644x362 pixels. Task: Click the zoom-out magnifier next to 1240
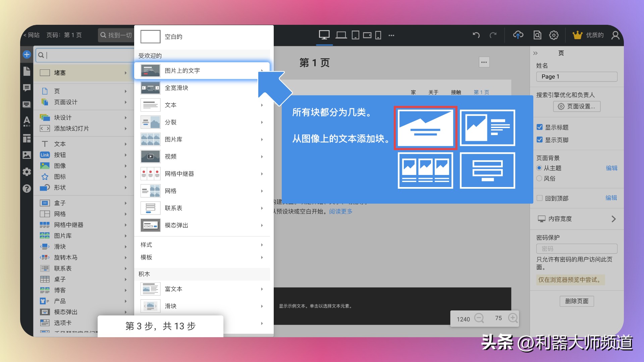point(479,318)
